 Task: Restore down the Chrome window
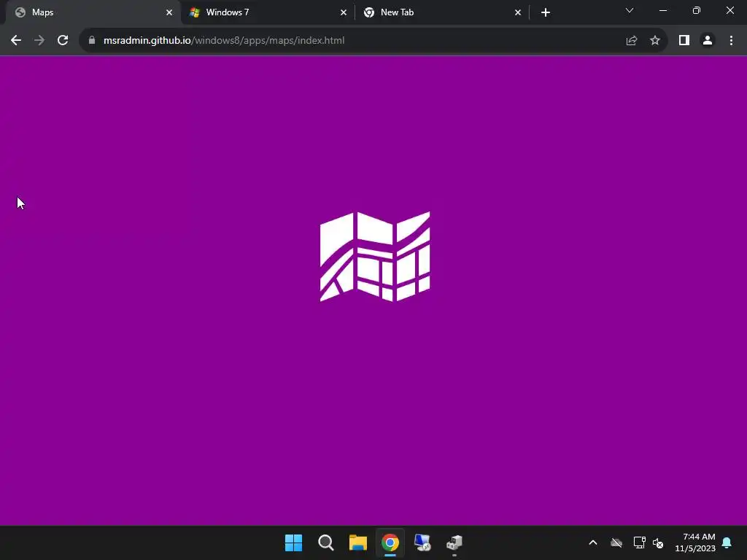pos(697,10)
